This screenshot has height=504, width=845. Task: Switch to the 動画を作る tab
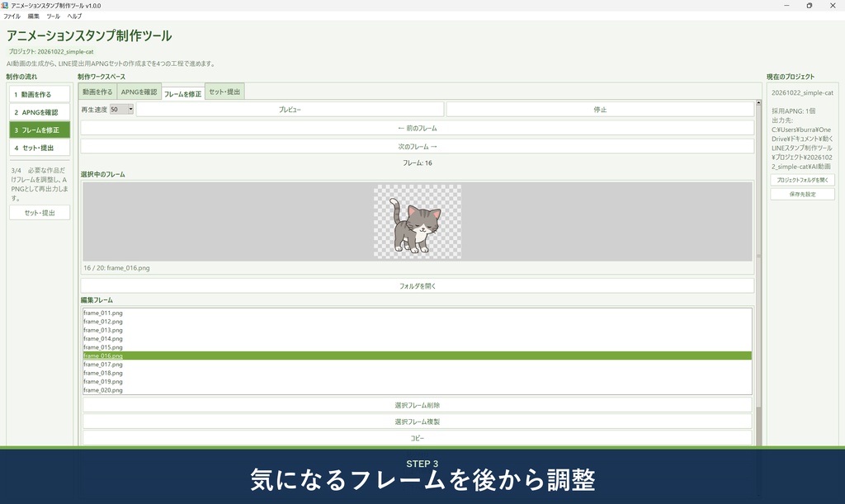pos(97,92)
